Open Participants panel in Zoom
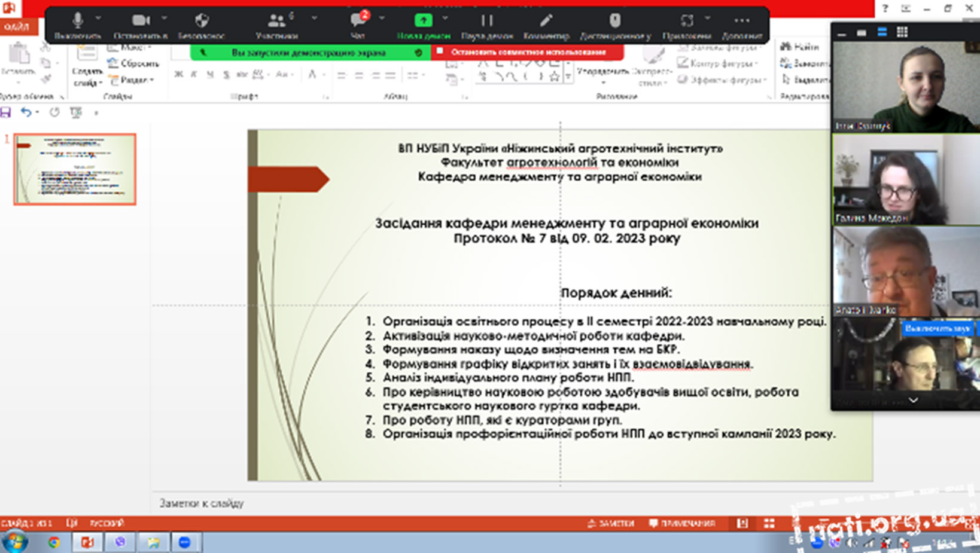 coord(276,25)
